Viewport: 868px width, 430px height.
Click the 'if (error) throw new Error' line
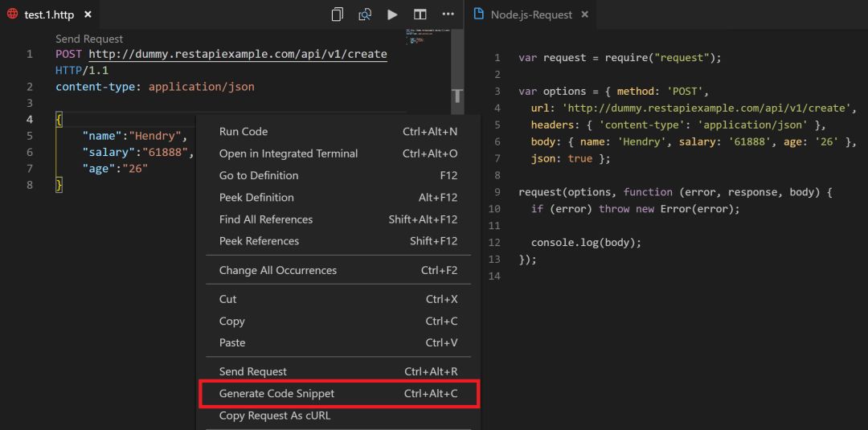[x=635, y=209]
